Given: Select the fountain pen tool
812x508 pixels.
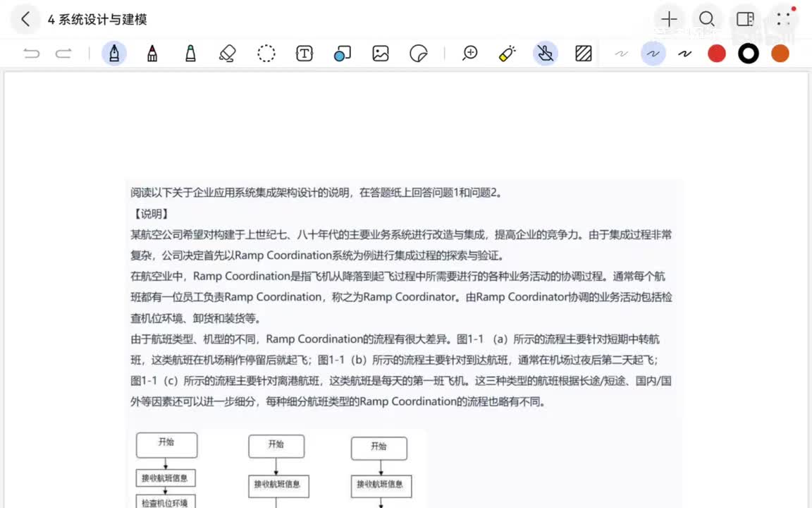Looking at the screenshot, I should 114,54.
